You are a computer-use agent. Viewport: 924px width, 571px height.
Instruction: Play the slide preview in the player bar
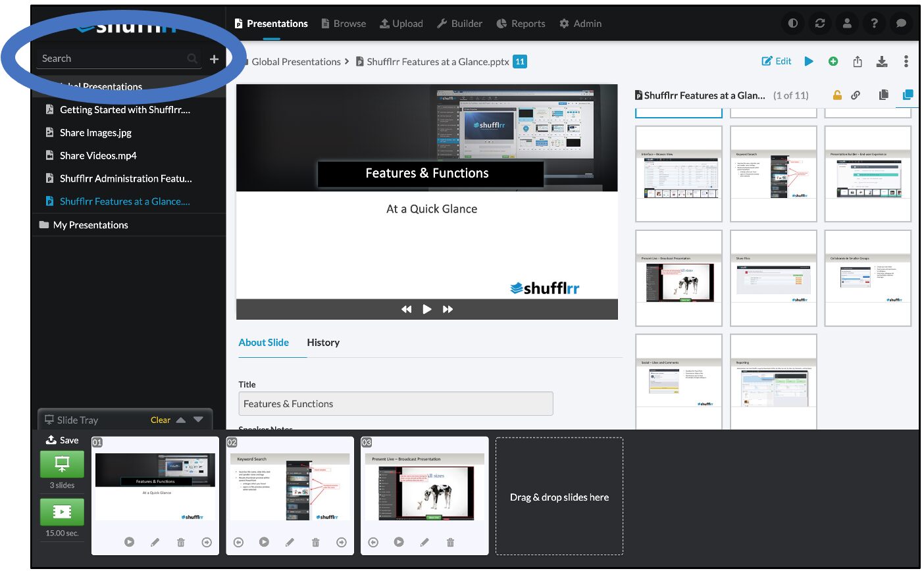point(427,309)
